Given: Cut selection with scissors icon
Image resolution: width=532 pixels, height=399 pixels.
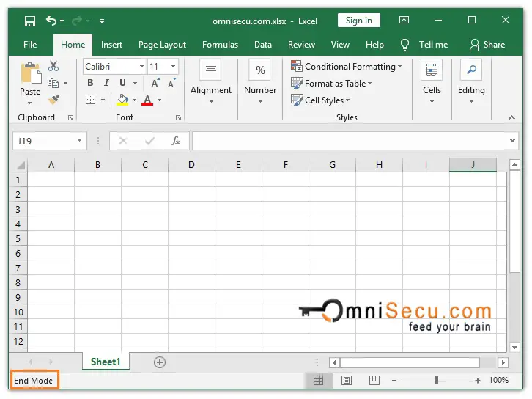Looking at the screenshot, I should coord(53,66).
